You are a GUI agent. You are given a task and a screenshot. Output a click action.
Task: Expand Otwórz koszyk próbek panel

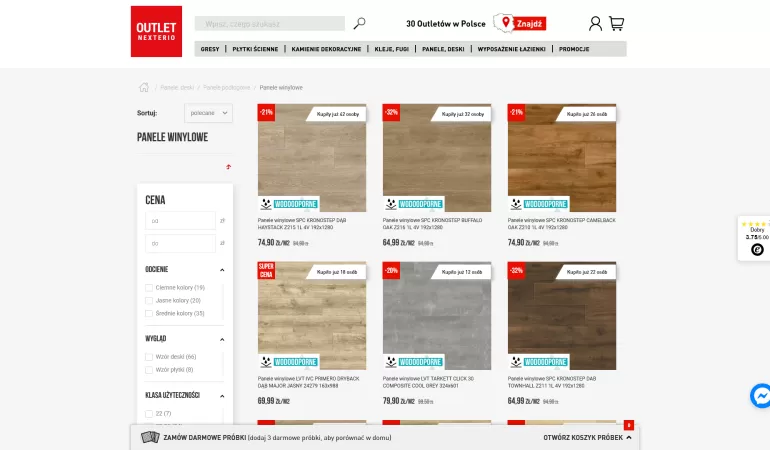pyautogui.click(x=587, y=437)
